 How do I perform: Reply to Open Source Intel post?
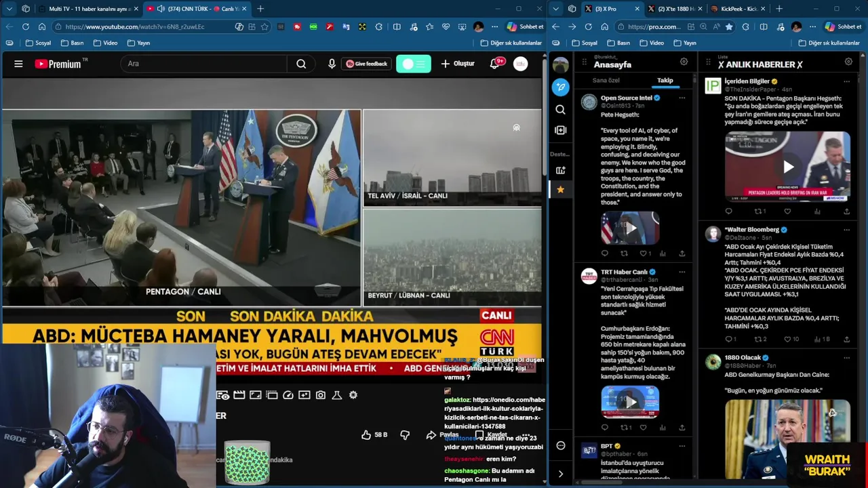pos(605,253)
